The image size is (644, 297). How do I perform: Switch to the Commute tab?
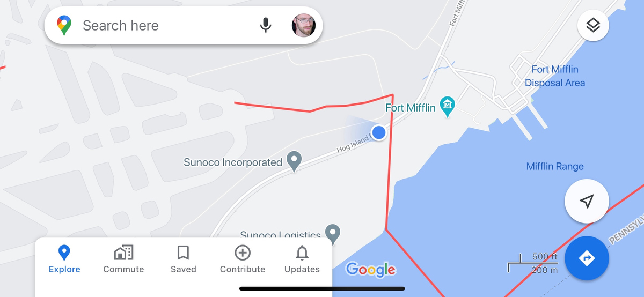pyautogui.click(x=123, y=259)
